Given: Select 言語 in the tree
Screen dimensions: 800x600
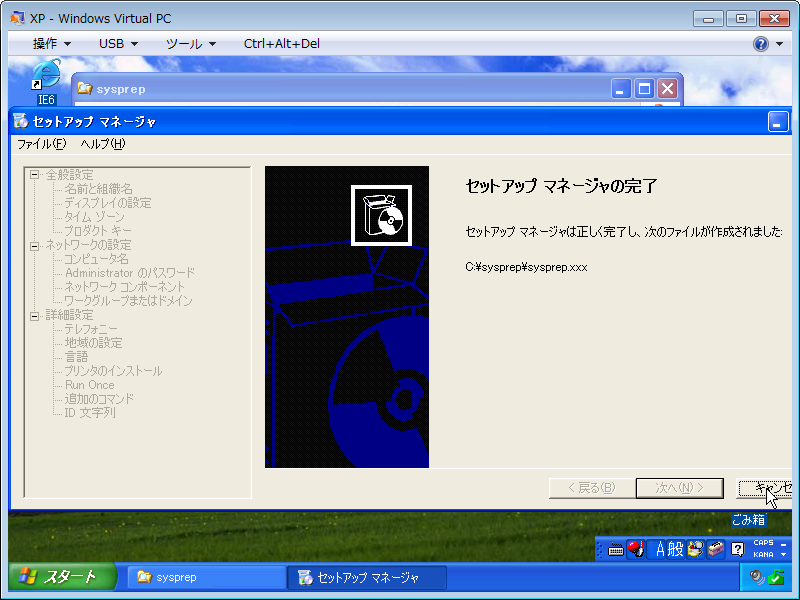Looking at the screenshot, I should 77,357.
